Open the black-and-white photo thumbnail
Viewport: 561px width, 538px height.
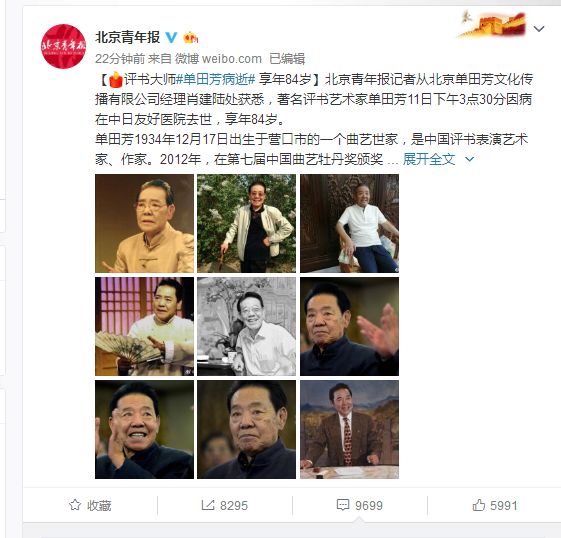point(247,326)
